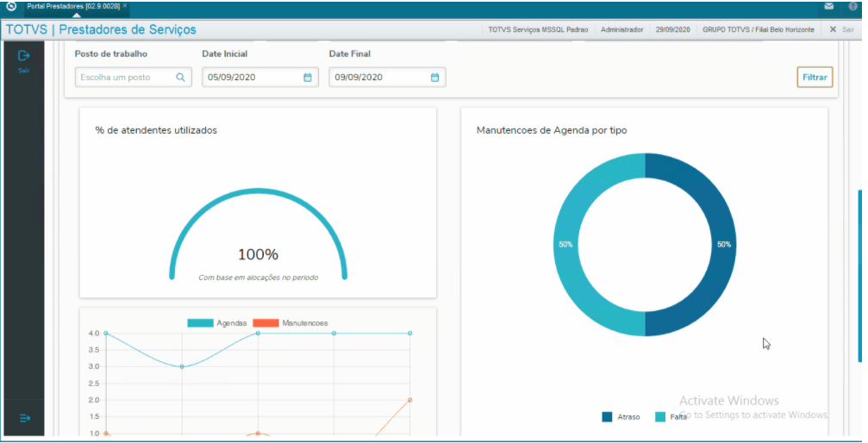Click the 29/09/2020 date in header
The width and height of the screenshot is (868, 443).
[x=672, y=30]
